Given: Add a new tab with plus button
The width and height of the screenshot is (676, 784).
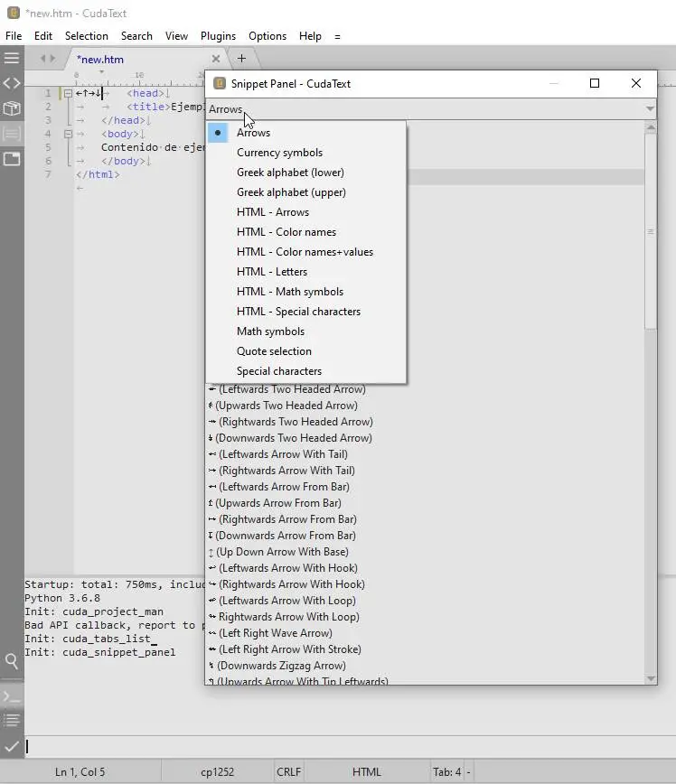Looking at the screenshot, I should pos(241,59).
